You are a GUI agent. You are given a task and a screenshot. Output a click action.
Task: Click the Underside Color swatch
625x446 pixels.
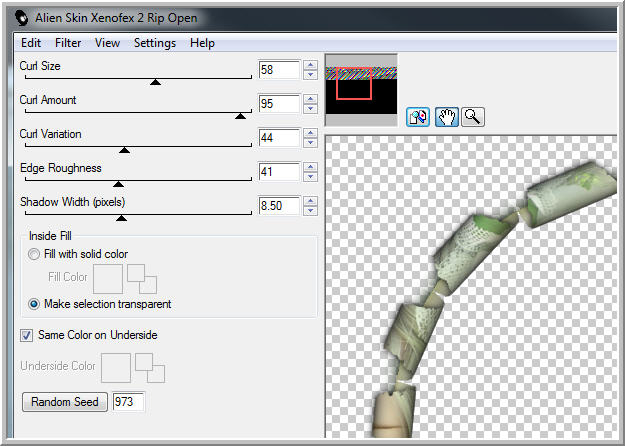coord(116,367)
